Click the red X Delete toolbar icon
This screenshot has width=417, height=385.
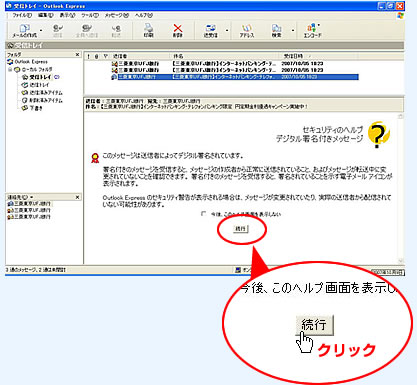pyautogui.click(x=178, y=30)
